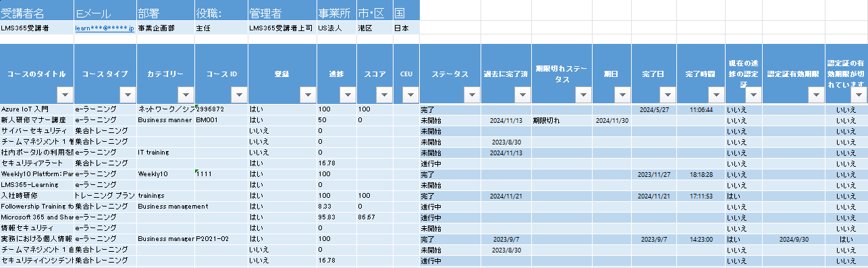868x268 pixels.
Task: Open the 過去に完了済 filter dropdown
Action: (x=522, y=95)
